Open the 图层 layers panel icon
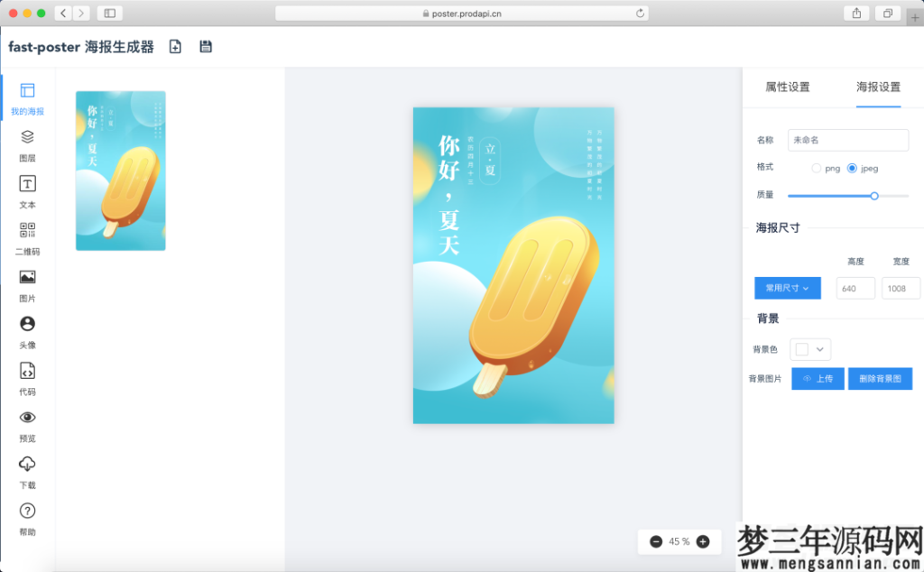924x572 pixels. [27, 137]
